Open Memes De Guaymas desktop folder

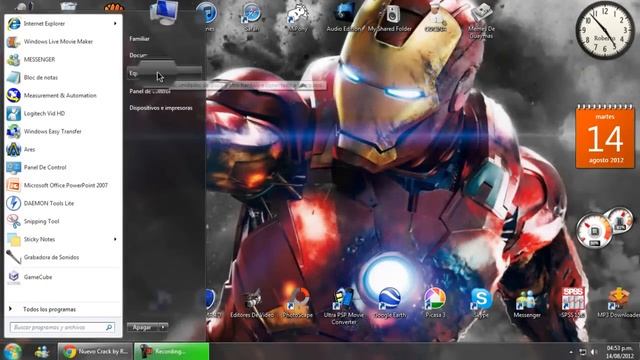point(481,20)
